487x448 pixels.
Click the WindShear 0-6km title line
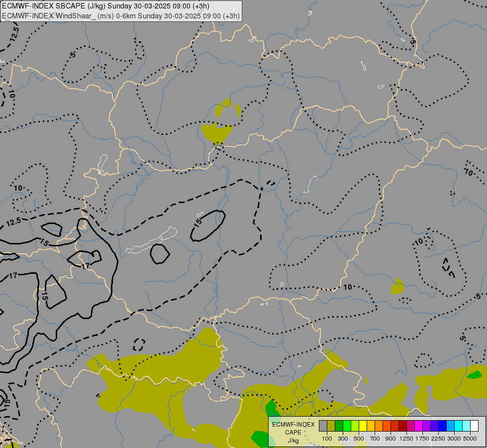click(x=121, y=16)
